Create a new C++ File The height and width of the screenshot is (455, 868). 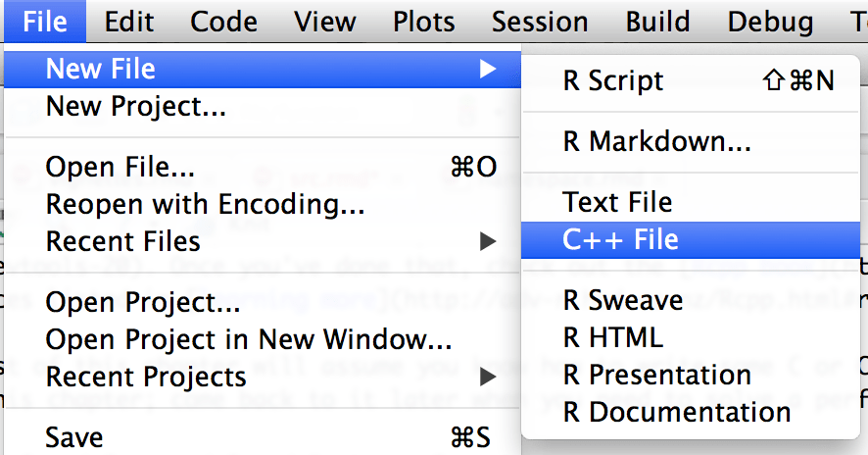tap(691, 240)
